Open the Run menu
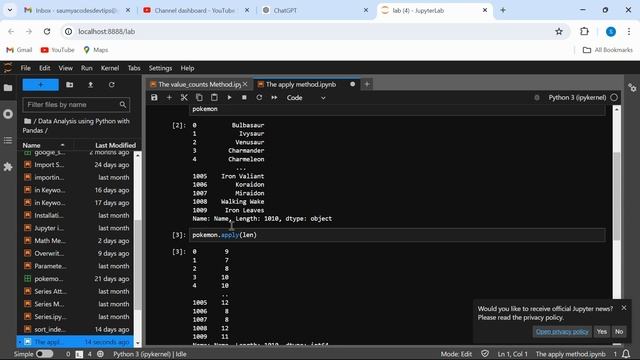The image size is (640, 360). (87, 68)
